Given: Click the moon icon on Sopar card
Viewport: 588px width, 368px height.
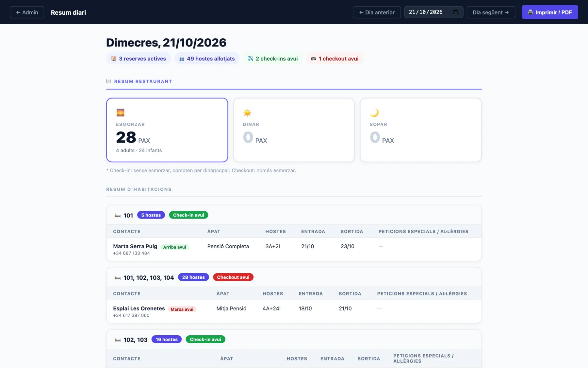Looking at the screenshot, I should [374, 113].
